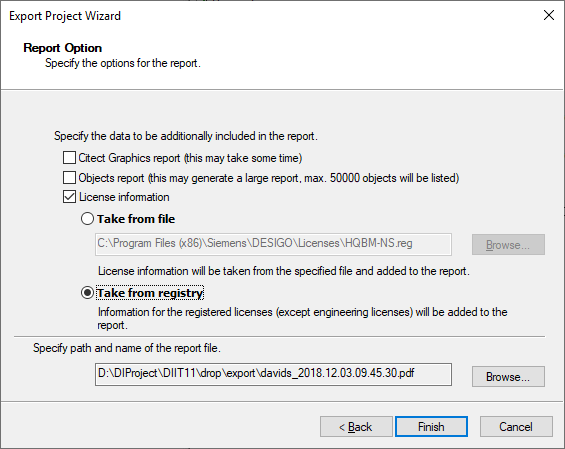565x449 pixels.
Task: Click the bold 'Take from file' label
Action: point(136,219)
